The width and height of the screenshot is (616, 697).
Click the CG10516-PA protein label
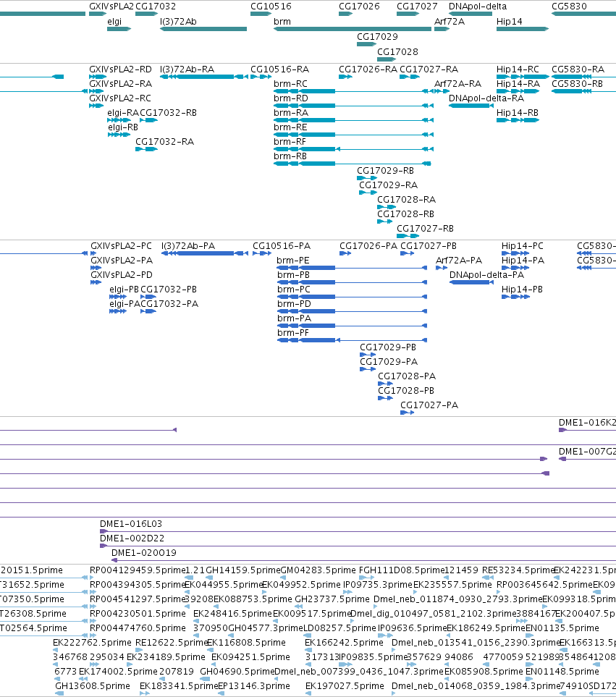[x=282, y=246]
